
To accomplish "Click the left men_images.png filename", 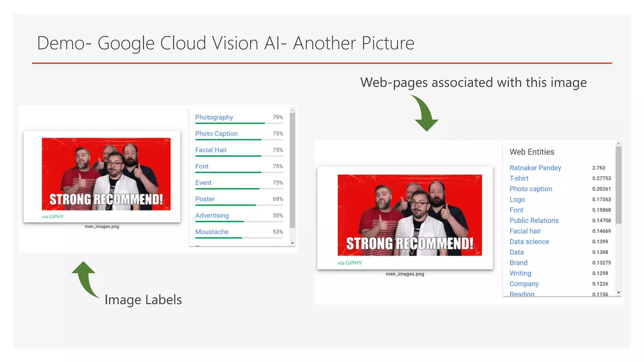I will point(102,226).
